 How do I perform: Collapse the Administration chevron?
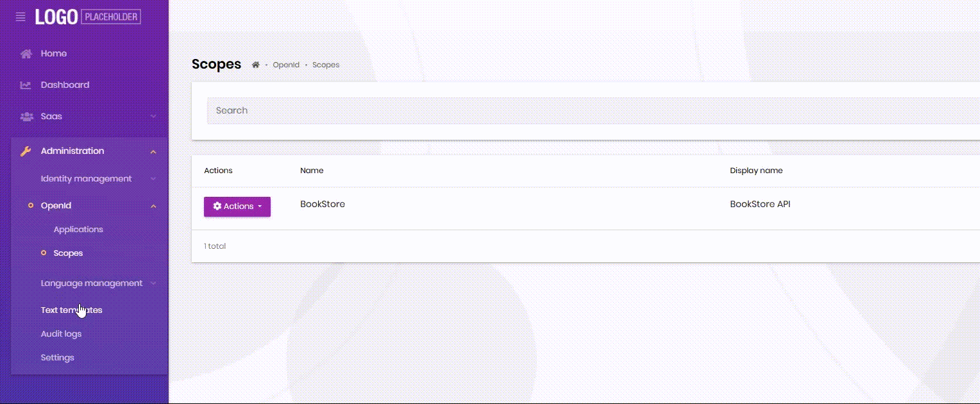point(153,151)
